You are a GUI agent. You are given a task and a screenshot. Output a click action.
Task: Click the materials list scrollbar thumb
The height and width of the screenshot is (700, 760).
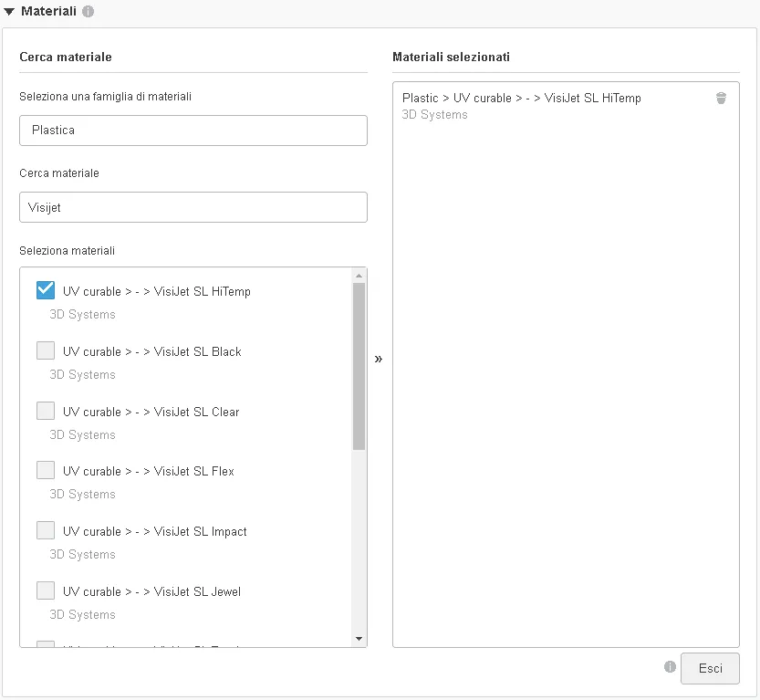click(359, 365)
